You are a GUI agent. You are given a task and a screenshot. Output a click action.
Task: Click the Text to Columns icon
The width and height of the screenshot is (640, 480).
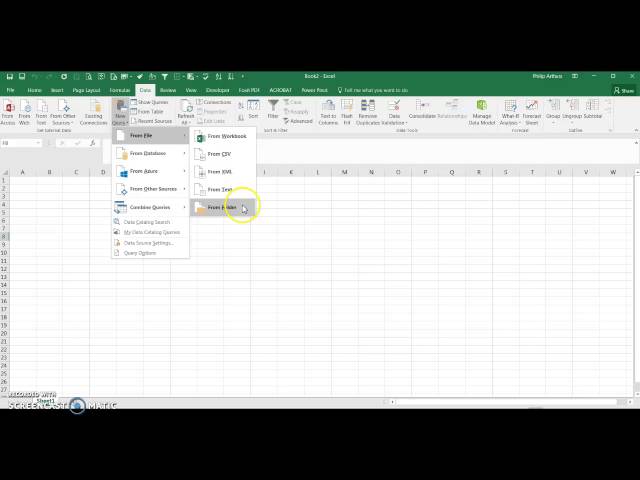[x=328, y=111]
